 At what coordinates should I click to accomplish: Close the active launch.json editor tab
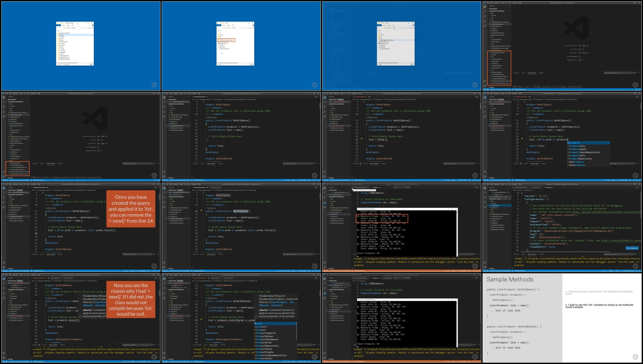(553, 187)
